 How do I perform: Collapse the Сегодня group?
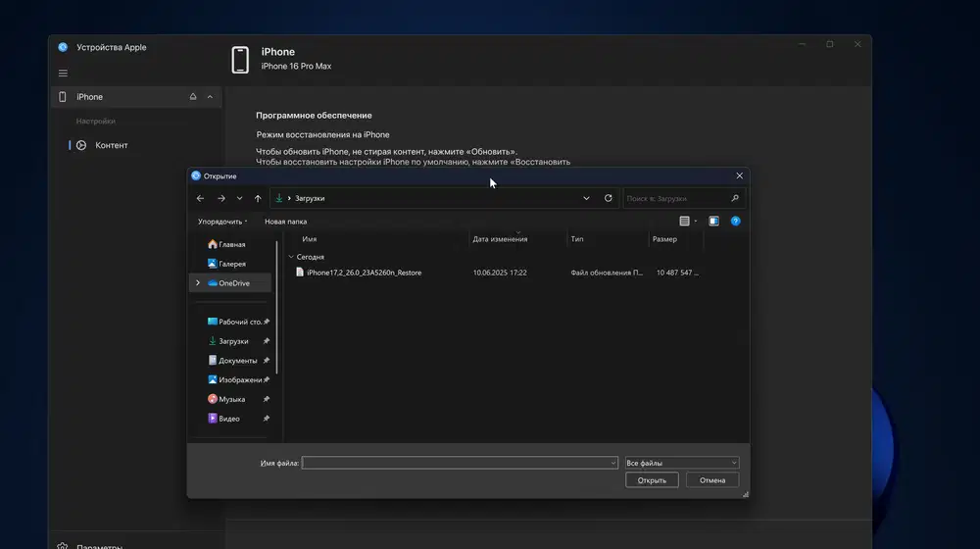click(x=291, y=257)
